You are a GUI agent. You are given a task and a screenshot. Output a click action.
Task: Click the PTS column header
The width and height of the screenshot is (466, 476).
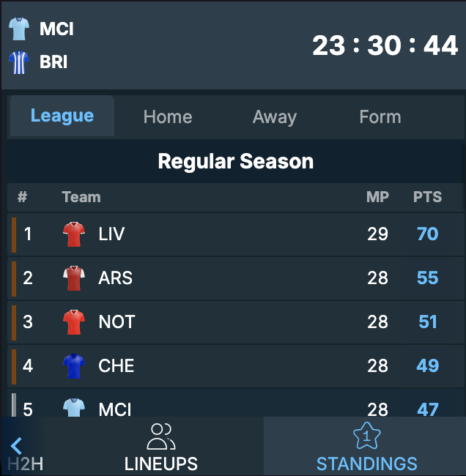427,197
